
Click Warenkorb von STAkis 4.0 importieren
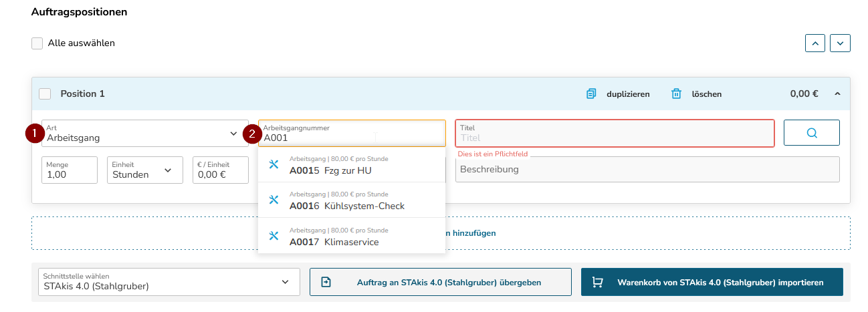point(712,282)
